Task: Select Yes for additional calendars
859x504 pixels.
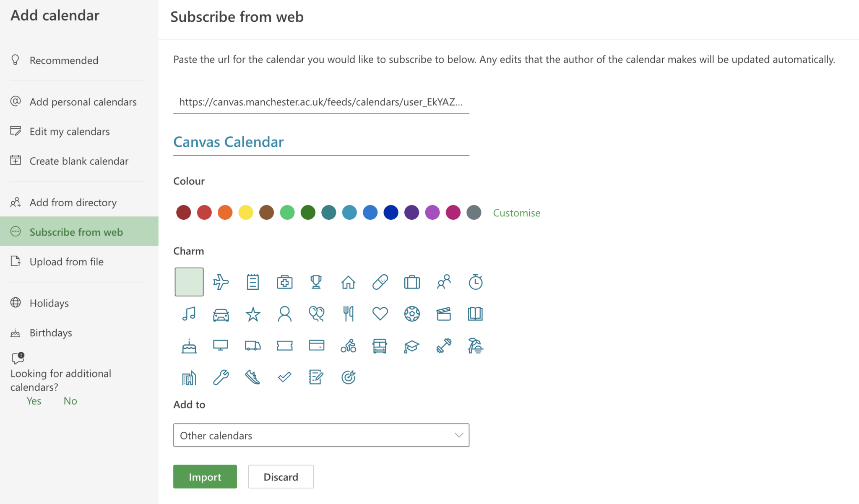Action: click(x=34, y=401)
